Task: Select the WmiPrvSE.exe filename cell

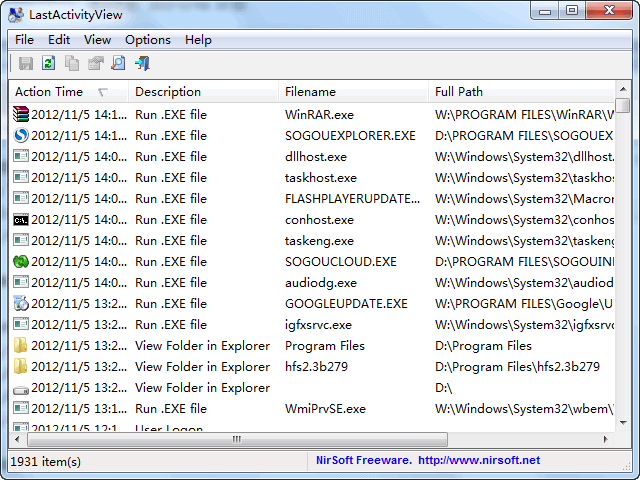Action: tap(325, 409)
